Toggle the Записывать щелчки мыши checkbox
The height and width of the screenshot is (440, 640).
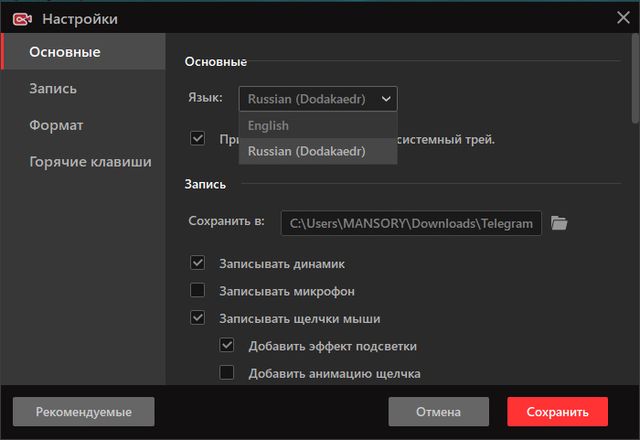(x=198, y=319)
